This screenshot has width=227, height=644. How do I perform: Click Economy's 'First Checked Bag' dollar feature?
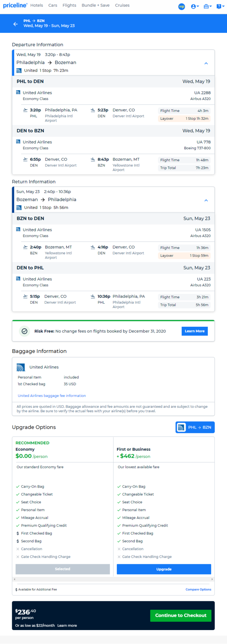34,533
